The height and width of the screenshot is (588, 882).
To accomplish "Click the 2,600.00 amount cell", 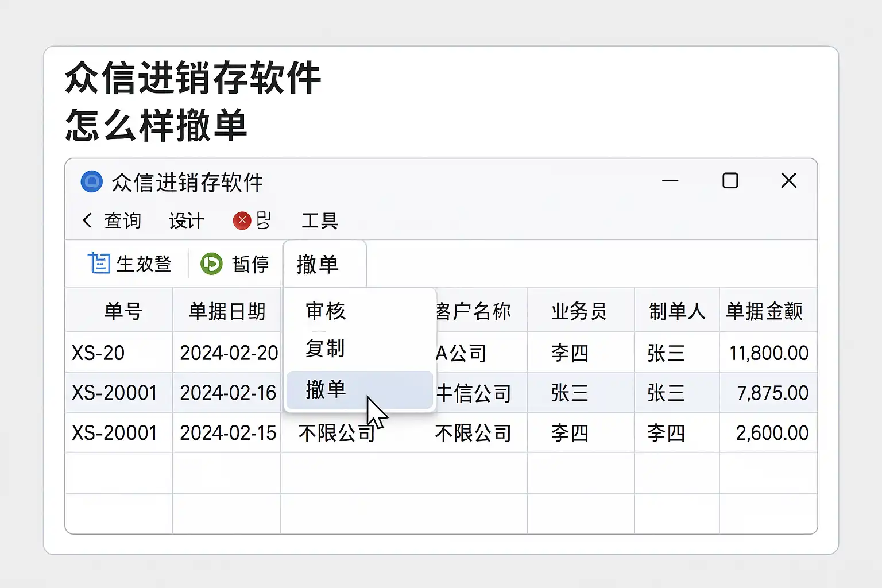I will pos(772,433).
